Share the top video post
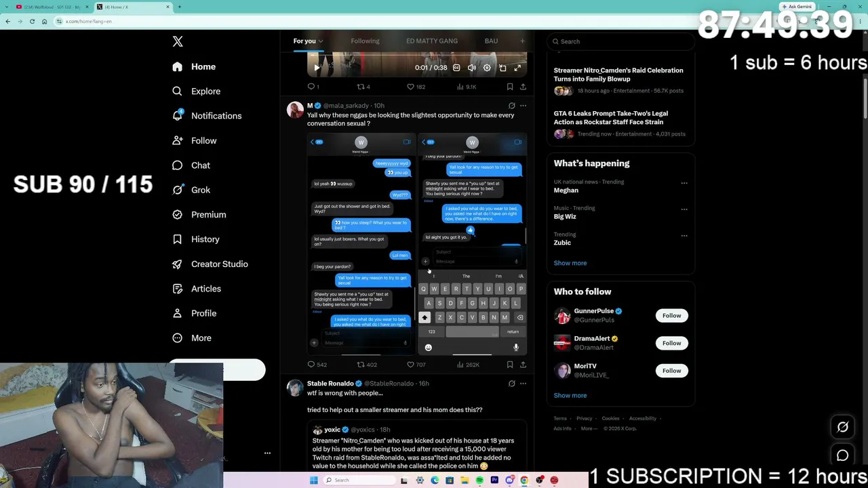The image size is (868, 488). pyautogui.click(x=523, y=87)
